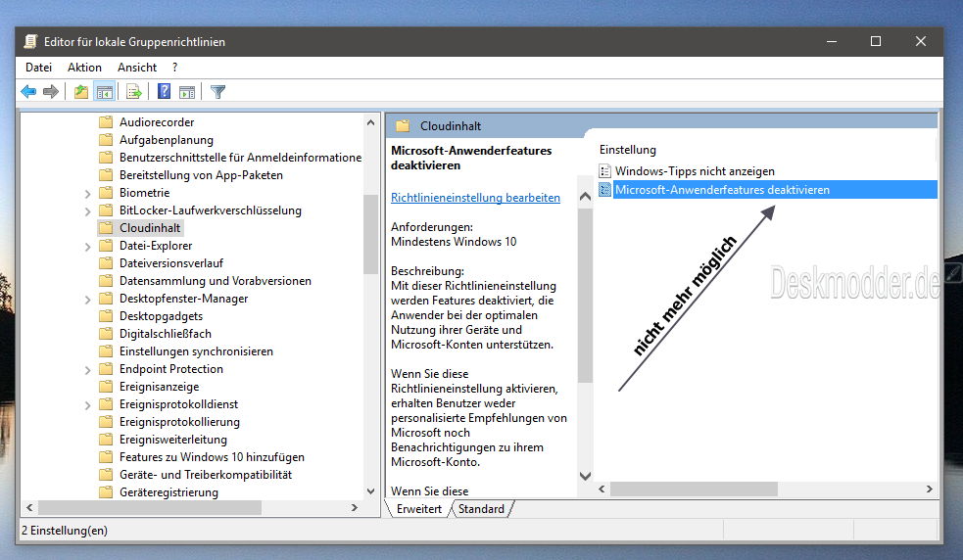The image size is (963, 560).
Task: Click the editor app icon in title bar
Action: coord(30,42)
